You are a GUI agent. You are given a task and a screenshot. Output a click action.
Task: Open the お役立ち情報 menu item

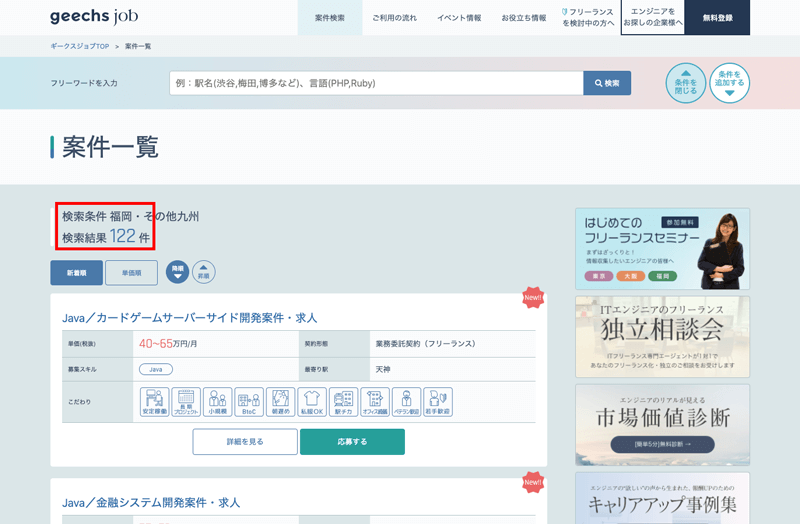click(524, 18)
